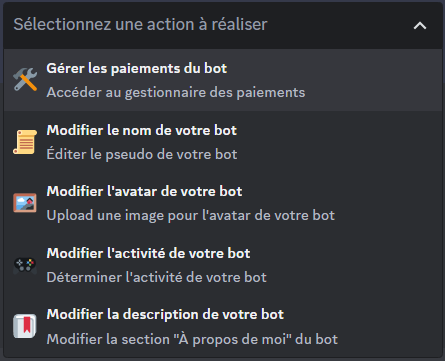This screenshot has width=445, height=361.
Task: Pick "Modifier l'avatar de votre bot" option
Action: 144,191
